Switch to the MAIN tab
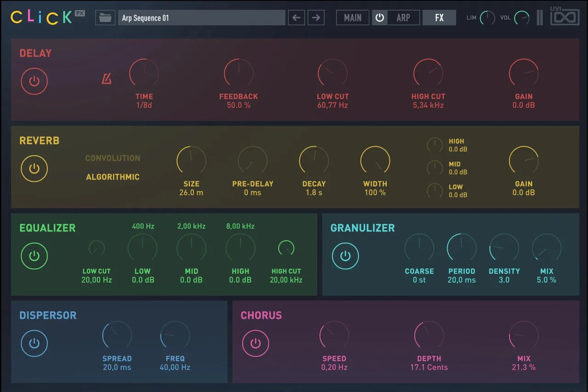588x392 pixels. click(x=353, y=18)
